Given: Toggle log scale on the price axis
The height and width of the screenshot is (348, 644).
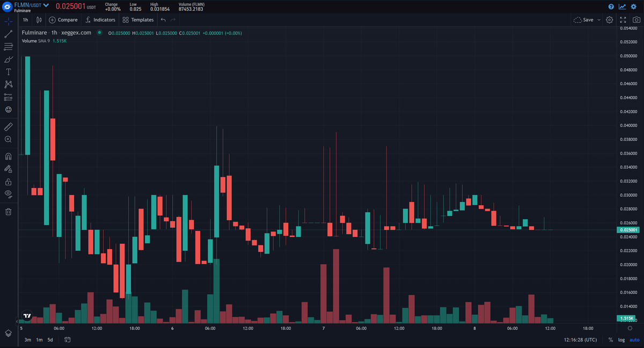Looking at the screenshot, I should pyautogui.click(x=621, y=339).
